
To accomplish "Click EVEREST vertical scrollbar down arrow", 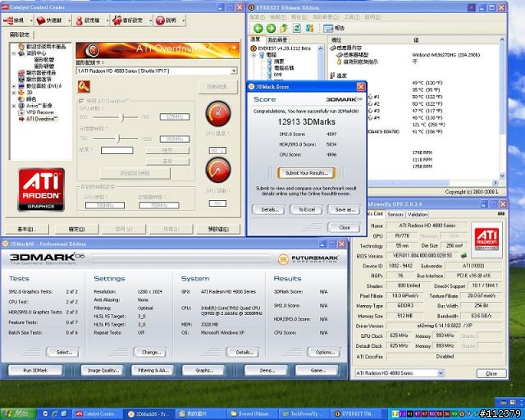I will point(502,176).
